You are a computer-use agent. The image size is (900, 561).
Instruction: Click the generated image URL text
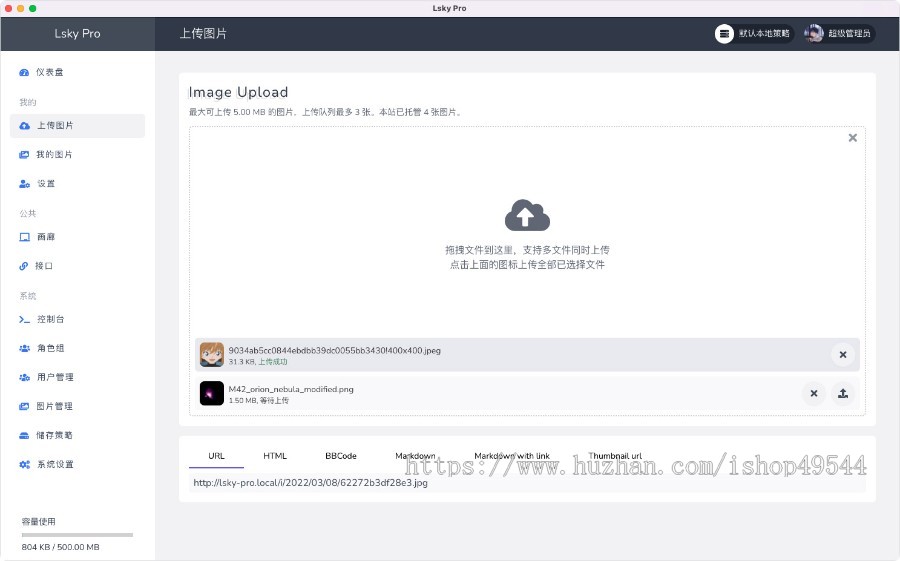pyautogui.click(x=311, y=483)
